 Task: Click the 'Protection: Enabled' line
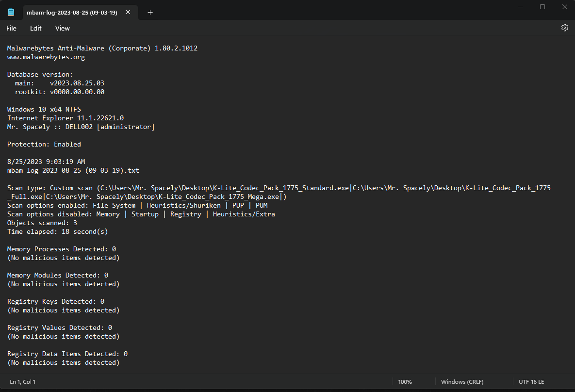pos(44,144)
